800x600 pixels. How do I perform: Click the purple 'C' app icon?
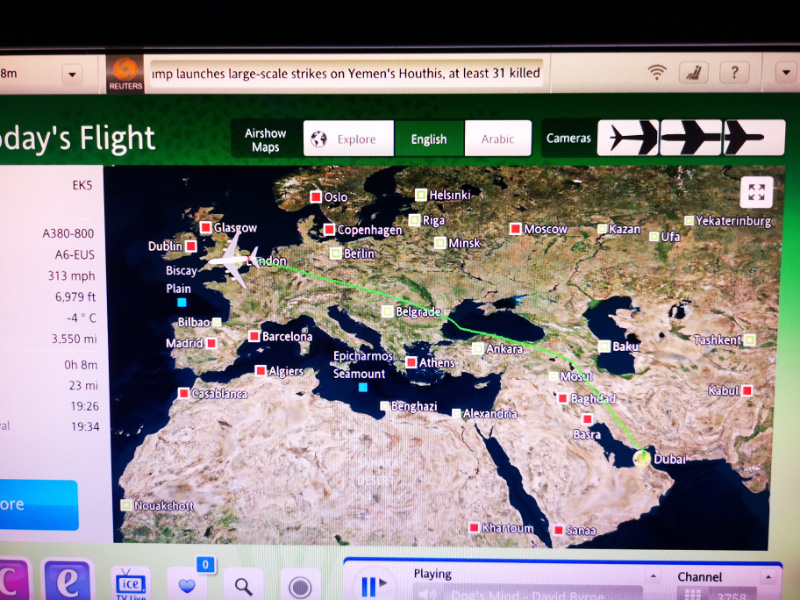pos(13,581)
